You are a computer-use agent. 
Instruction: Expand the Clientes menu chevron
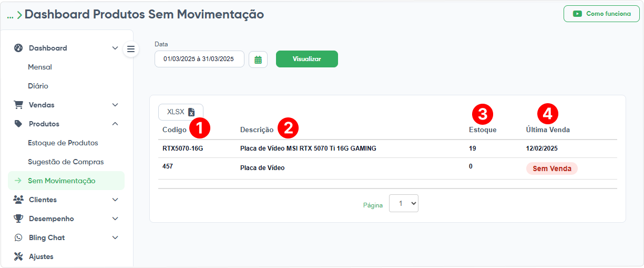point(115,200)
